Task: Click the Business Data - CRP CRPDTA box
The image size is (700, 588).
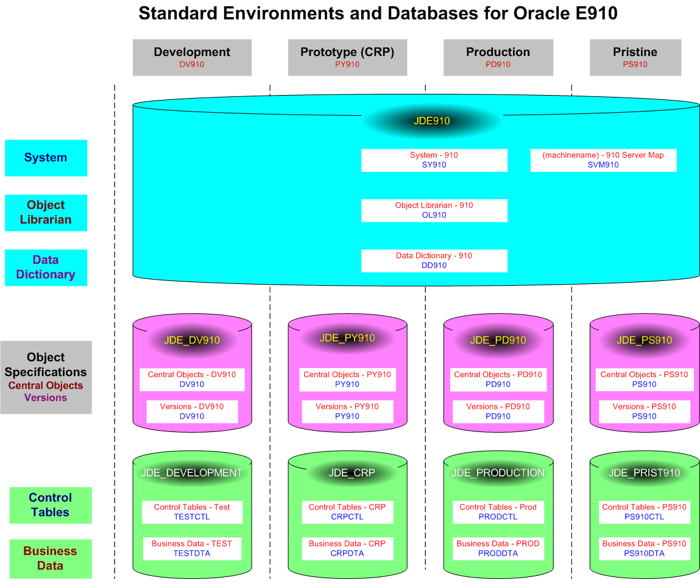Action: 347,549
